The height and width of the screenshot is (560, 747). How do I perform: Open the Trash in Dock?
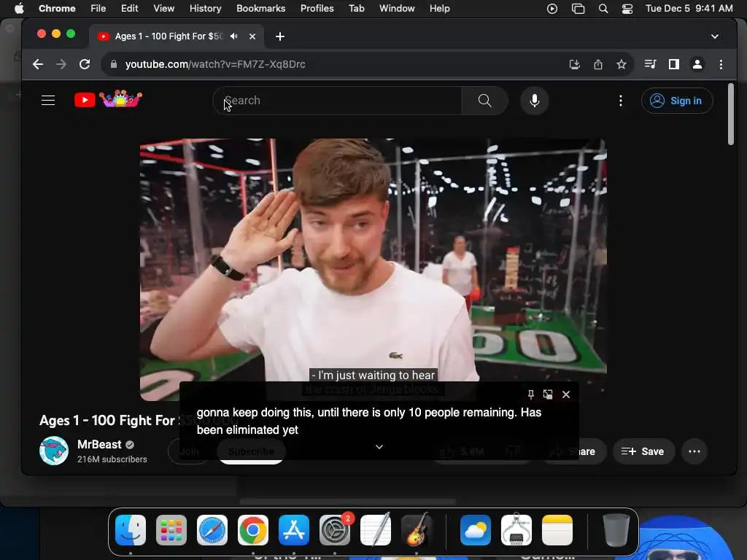pyautogui.click(x=616, y=530)
